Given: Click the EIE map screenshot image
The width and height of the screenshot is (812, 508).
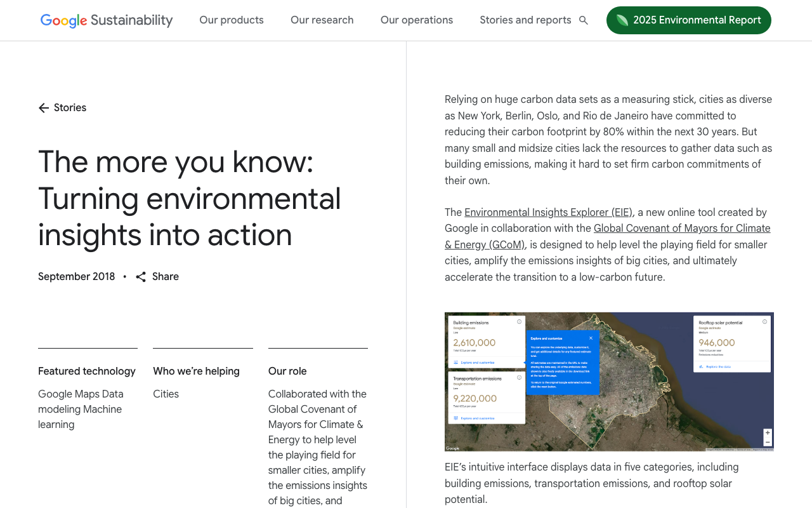Looking at the screenshot, I should (x=609, y=382).
